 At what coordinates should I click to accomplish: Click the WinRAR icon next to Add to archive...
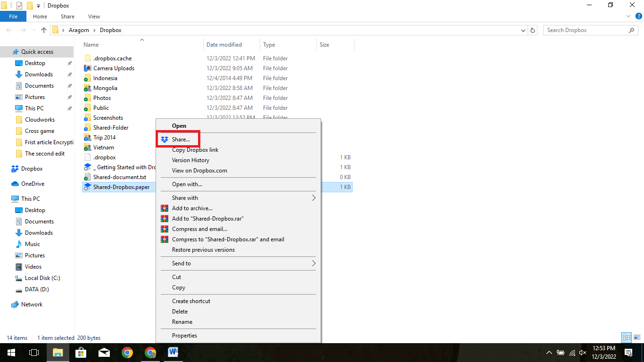click(x=165, y=208)
